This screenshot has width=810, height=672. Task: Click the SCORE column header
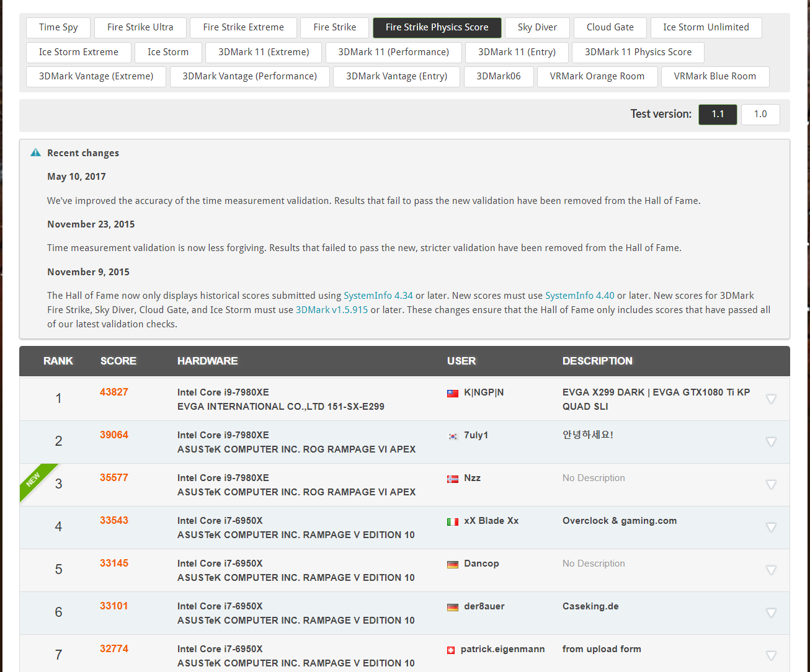coord(118,361)
